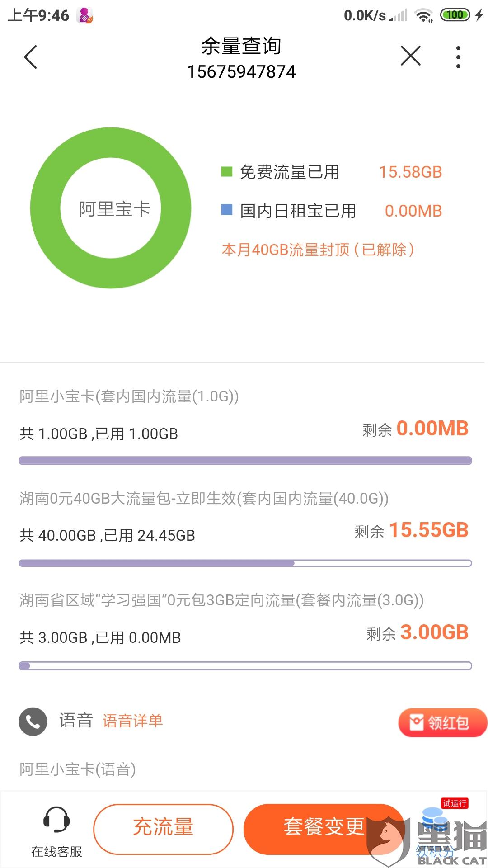Tap the green 免费流量已用 legend square

pos(226,172)
